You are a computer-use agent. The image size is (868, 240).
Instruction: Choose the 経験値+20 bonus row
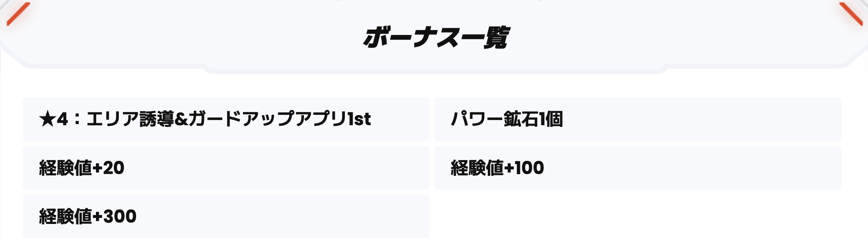(226, 168)
